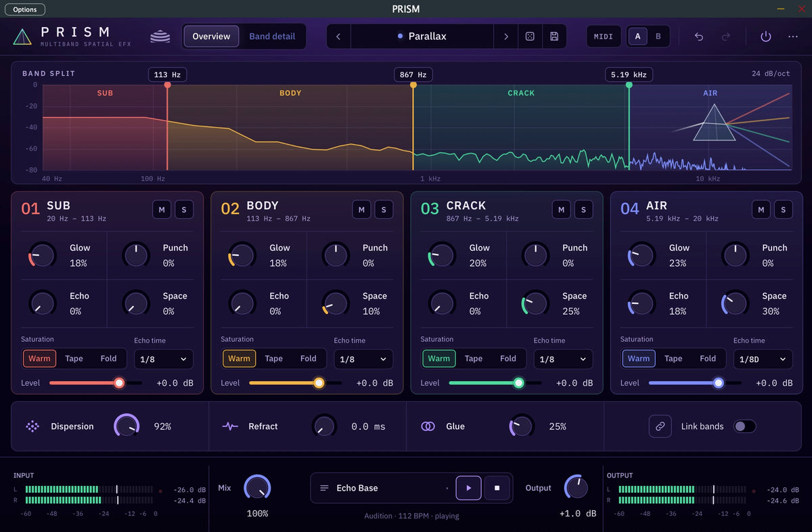812x532 pixels.
Task: Click the CRACK Level slider handle
Action: [x=519, y=383]
